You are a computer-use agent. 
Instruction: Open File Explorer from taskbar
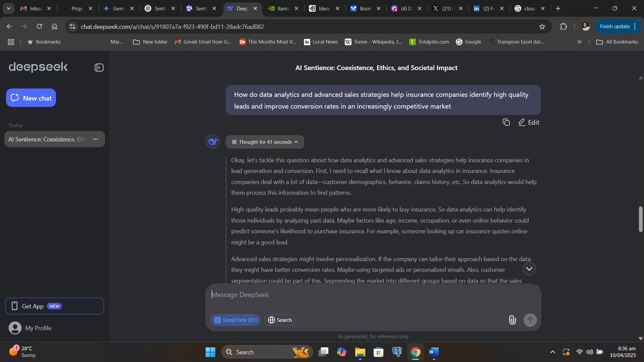[360, 352]
